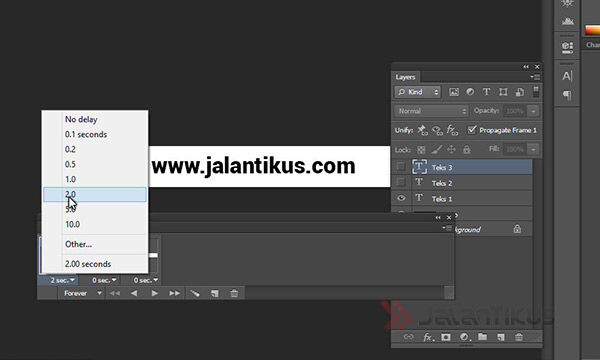
Task: Hide the Teks 1 layer
Action: pos(401,198)
